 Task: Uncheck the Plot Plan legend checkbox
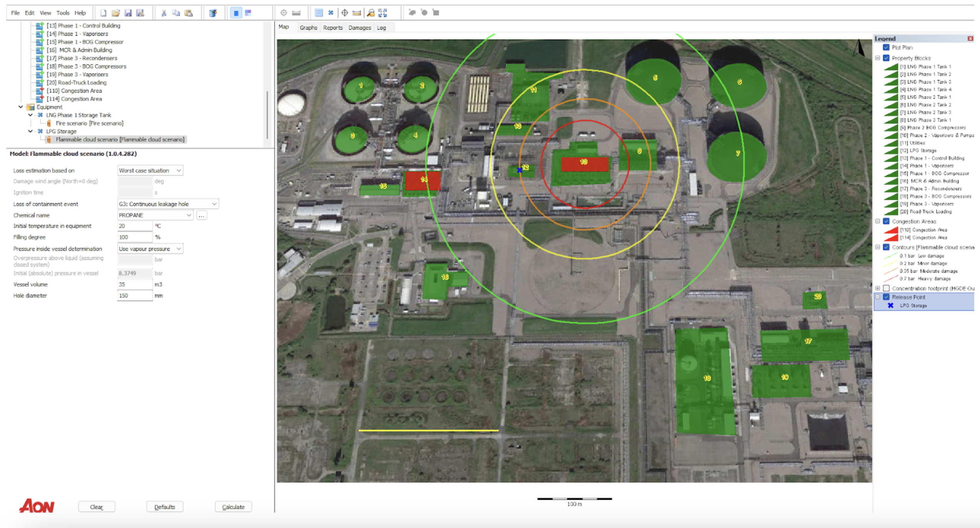[x=886, y=47]
